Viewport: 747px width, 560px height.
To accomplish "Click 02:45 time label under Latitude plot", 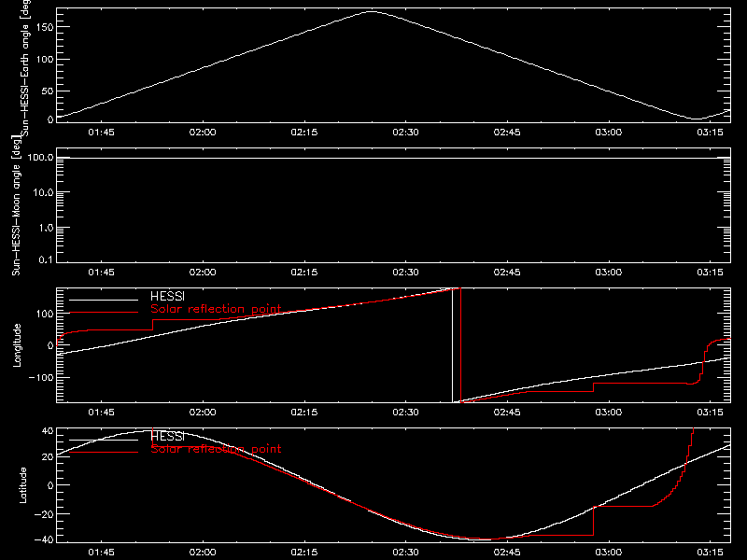I will [x=507, y=553].
